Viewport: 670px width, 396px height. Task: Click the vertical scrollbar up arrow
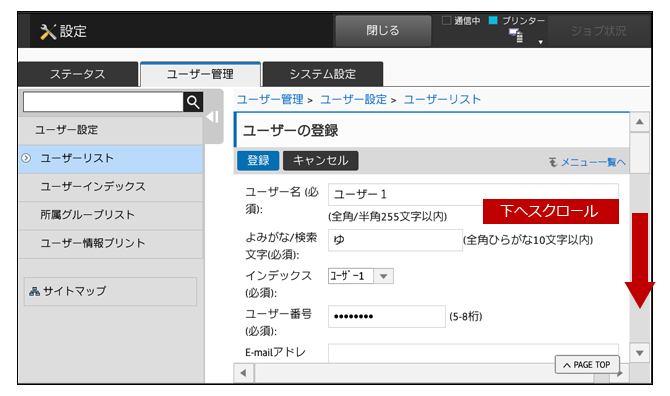coord(640,122)
